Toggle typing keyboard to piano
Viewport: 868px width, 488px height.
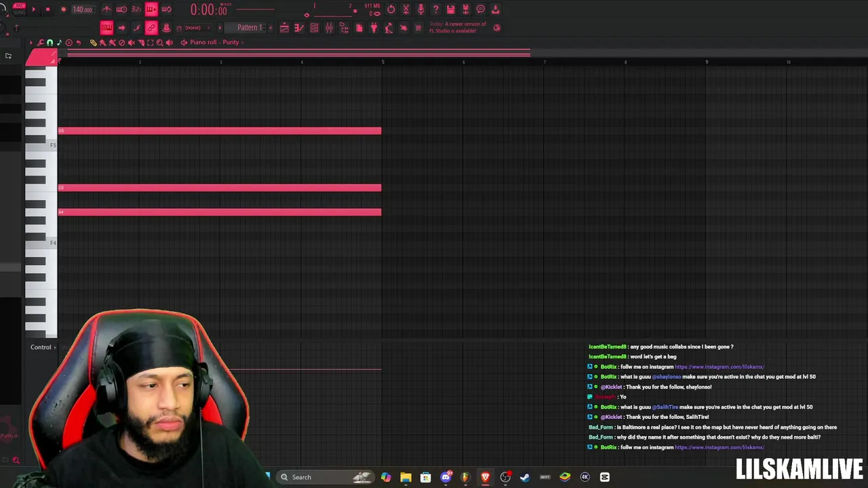point(106,28)
